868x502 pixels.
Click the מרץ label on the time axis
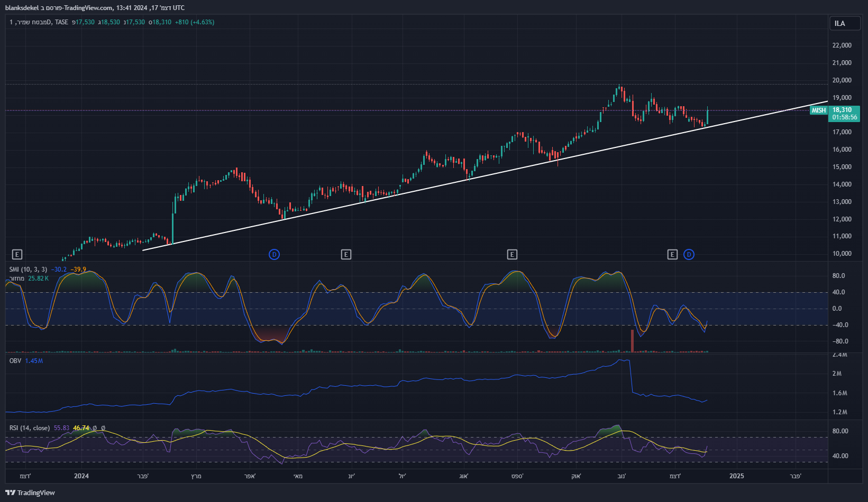point(196,476)
